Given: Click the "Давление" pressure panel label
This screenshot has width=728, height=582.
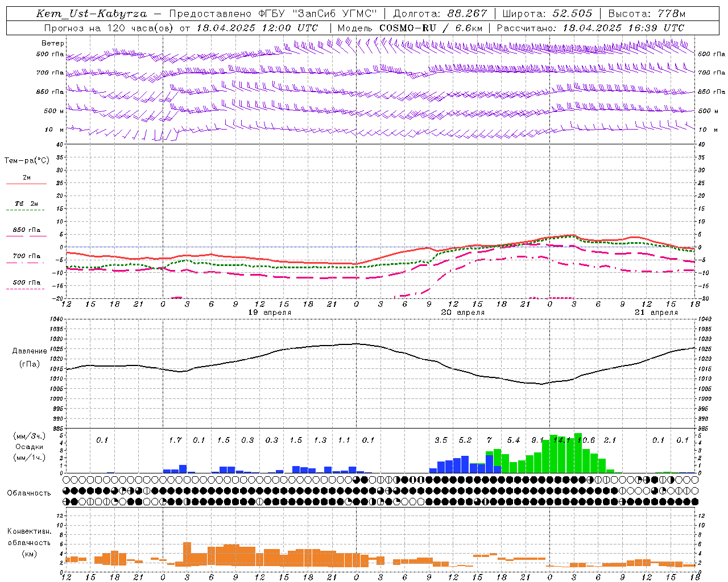Looking at the screenshot, I should click(x=30, y=351).
